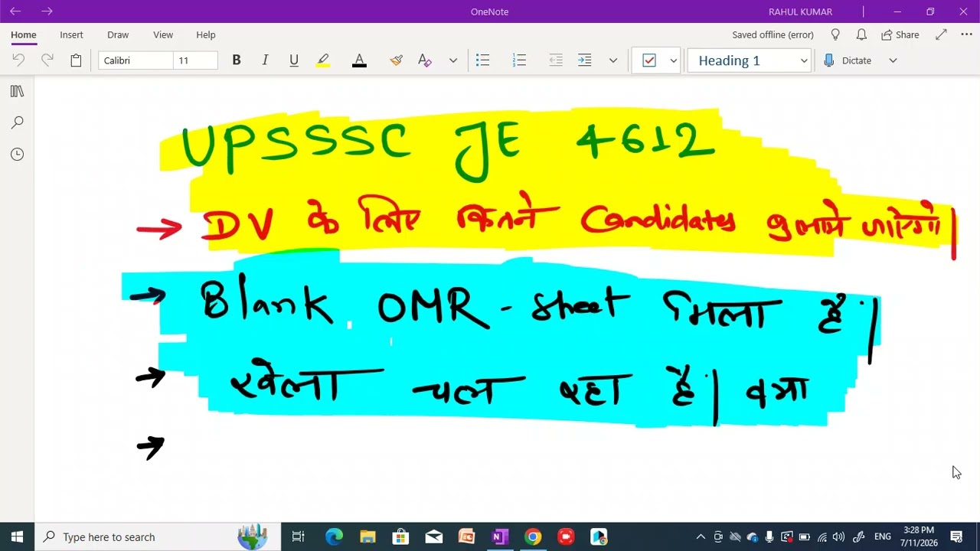
Task: Toggle the To Do tag checkbox
Action: (x=649, y=60)
